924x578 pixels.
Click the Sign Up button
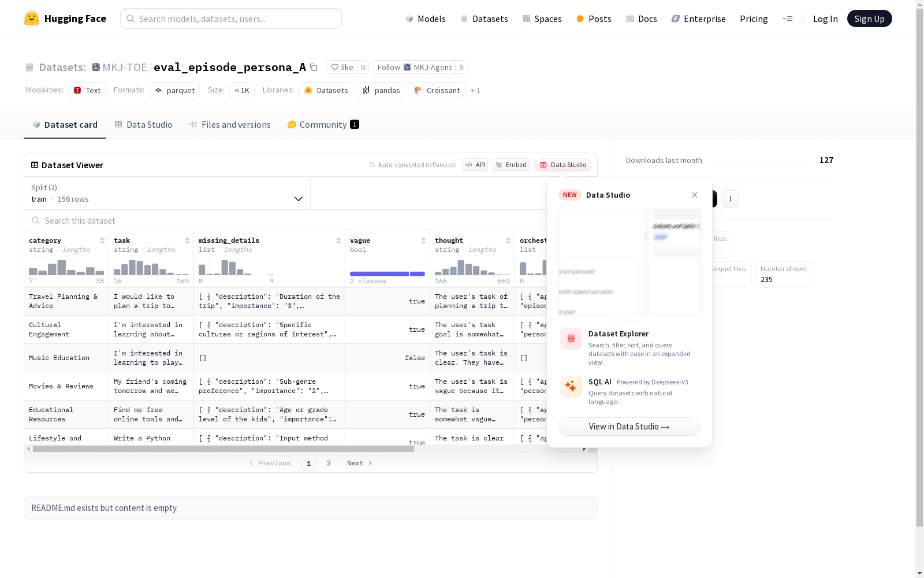click(x=869, y=18)
